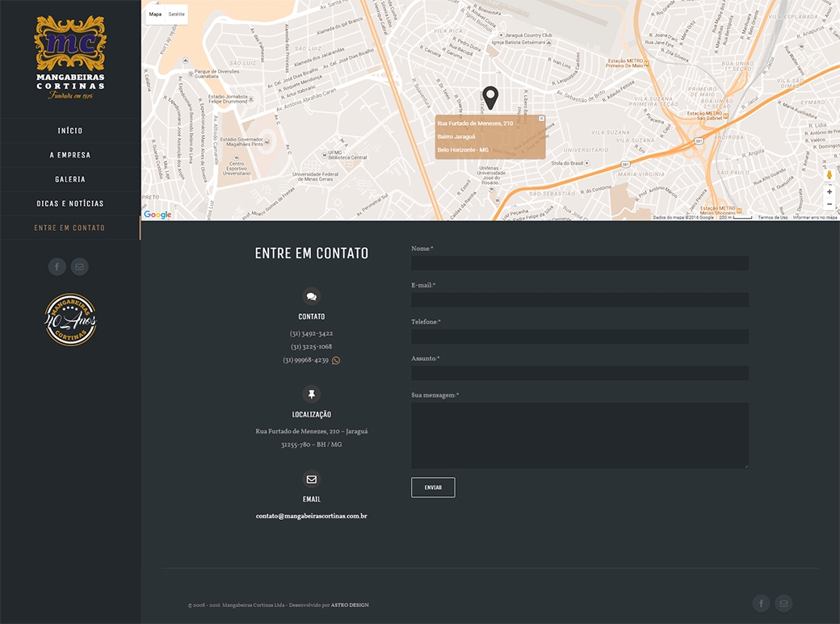Viewport: 840px width, 624px height.
Task: Submit form with ENVIAR button
Action: [x=433, y=488]
